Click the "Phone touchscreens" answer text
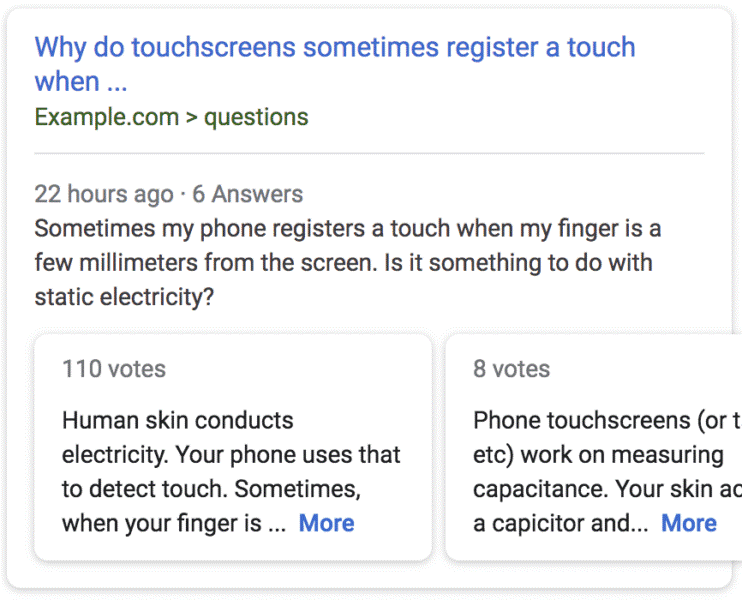The height and width of the screenshot is (600, 742). click(x=599, y=420)
